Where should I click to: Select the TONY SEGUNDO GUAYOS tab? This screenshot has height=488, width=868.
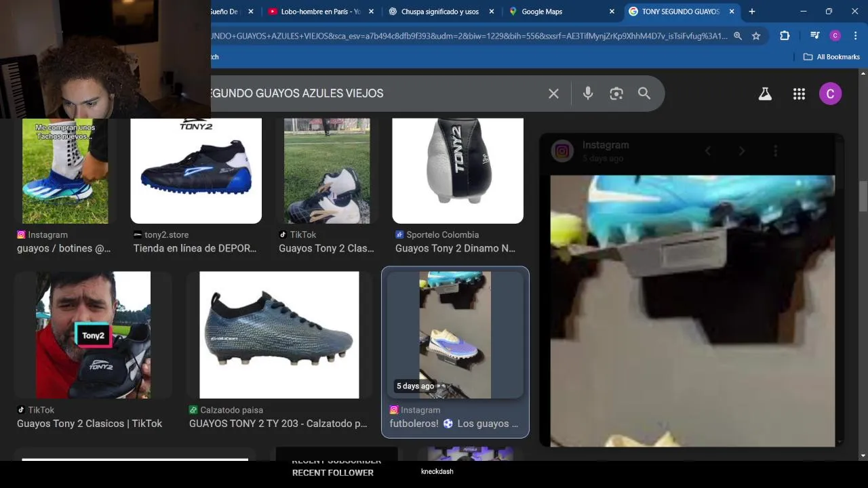click(x=680, y=12)
